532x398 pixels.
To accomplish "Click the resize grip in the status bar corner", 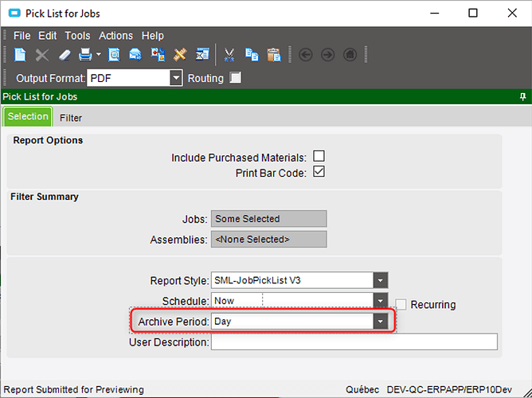I will 526,392.
